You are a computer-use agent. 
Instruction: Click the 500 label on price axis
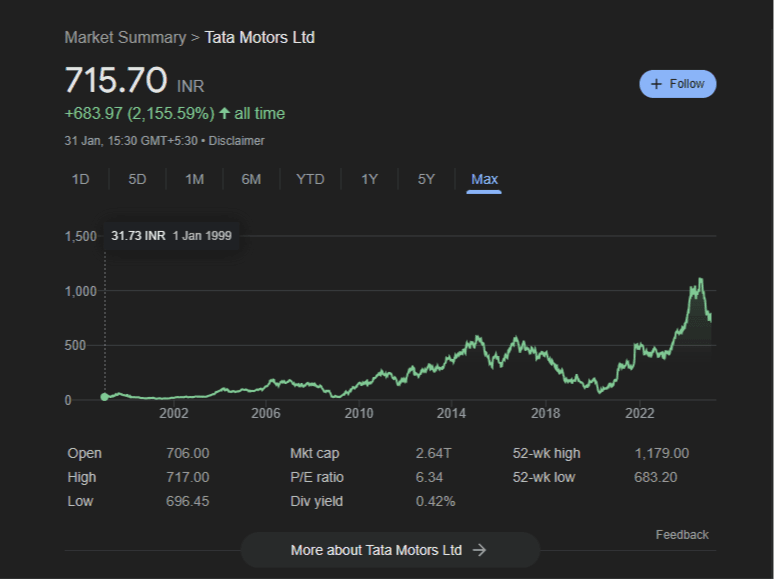point(75,346)
